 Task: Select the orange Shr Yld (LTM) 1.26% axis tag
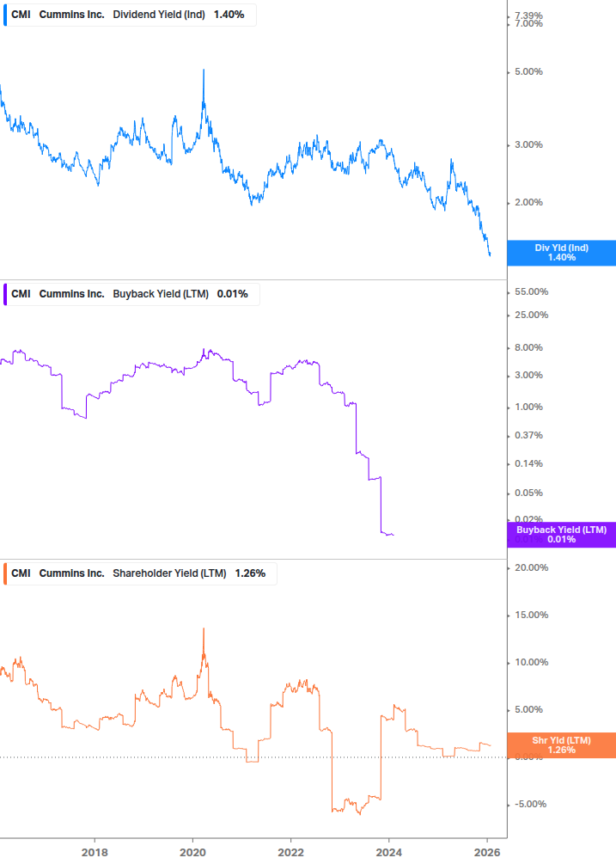(x=562, y=745)
